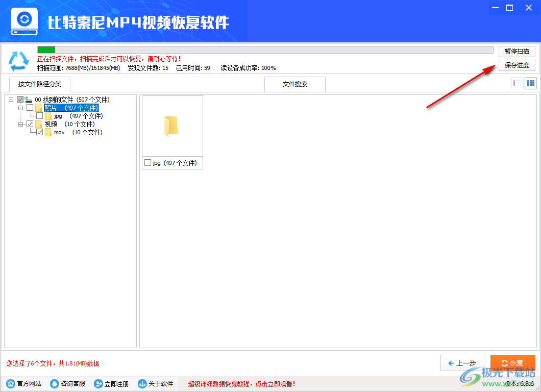The image size is (541, 392).
Task: Open the 官方网站 link
Action: (29, 384)
